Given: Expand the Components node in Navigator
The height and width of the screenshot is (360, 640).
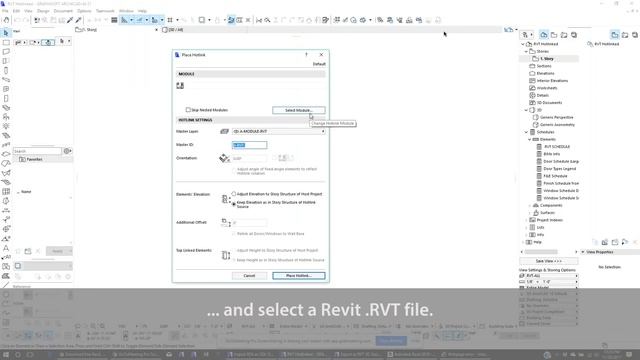Looking at the screenshot, I should click(x=529, y=205).
